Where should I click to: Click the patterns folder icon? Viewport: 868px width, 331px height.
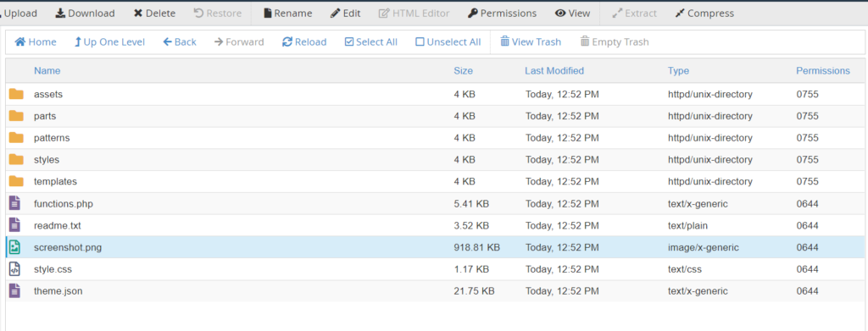pos(16,138)
